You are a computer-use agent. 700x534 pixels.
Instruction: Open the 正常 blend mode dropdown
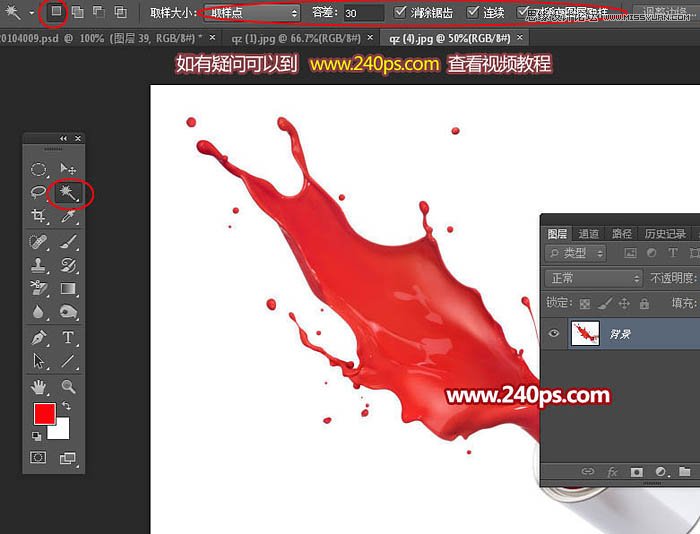coord(594,278)
